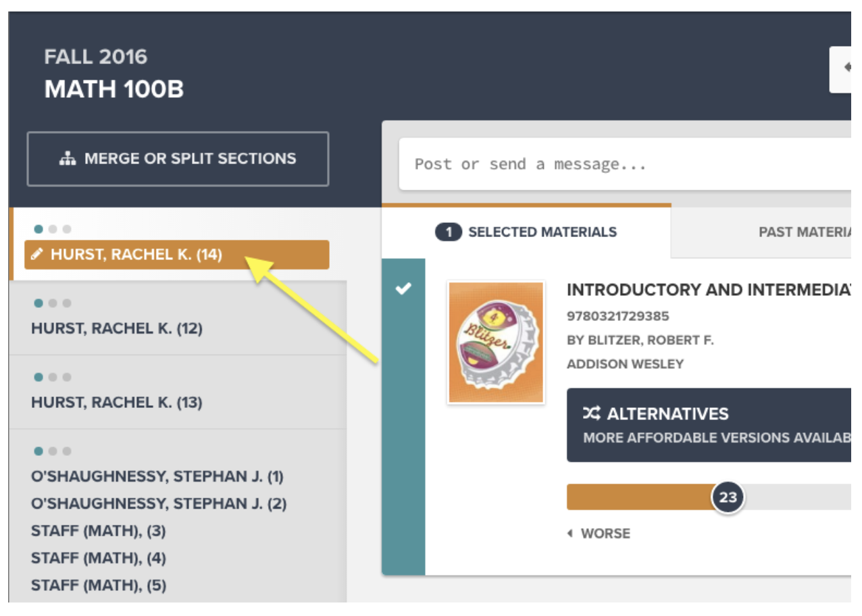Image resolution: width=862 pixels, height=616 pixels.
Task: Click the rating slider handle showing 23
Action: click(728, 498)
